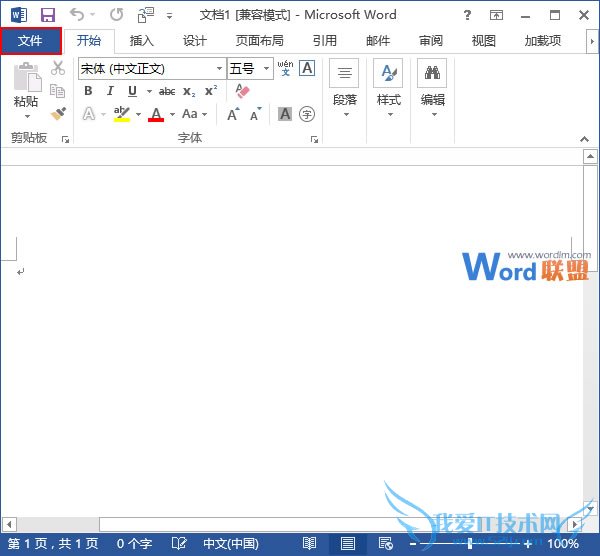Open the 文件 file tab
The height and width of the screenshot is (556, 600).
(x=30, y=41)
